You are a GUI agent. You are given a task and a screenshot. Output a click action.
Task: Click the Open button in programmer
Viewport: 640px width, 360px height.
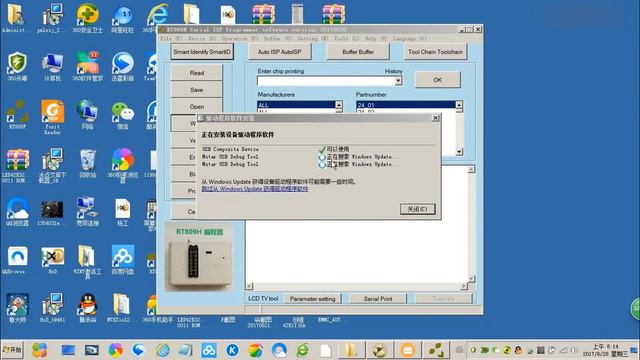[196, 107]
